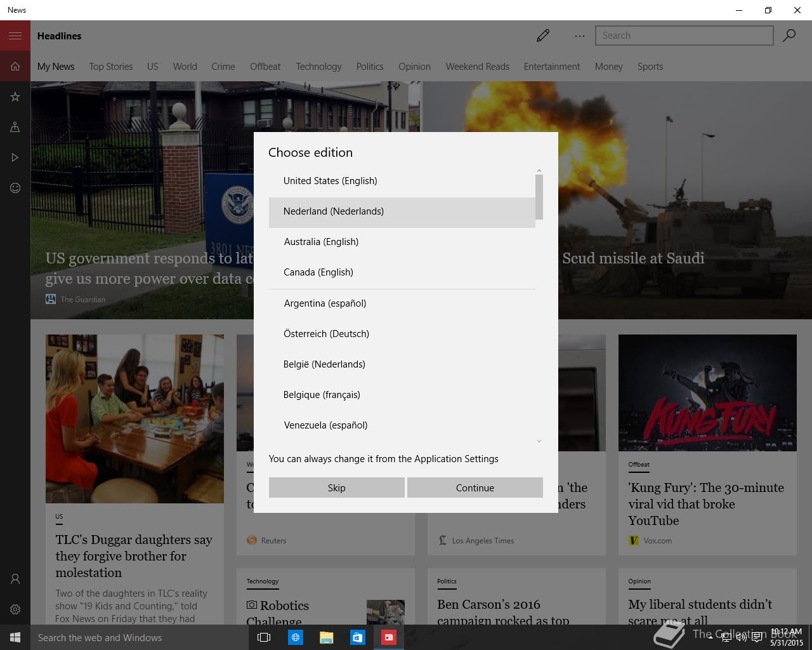Open the Opinion tab

pos(414,66)
